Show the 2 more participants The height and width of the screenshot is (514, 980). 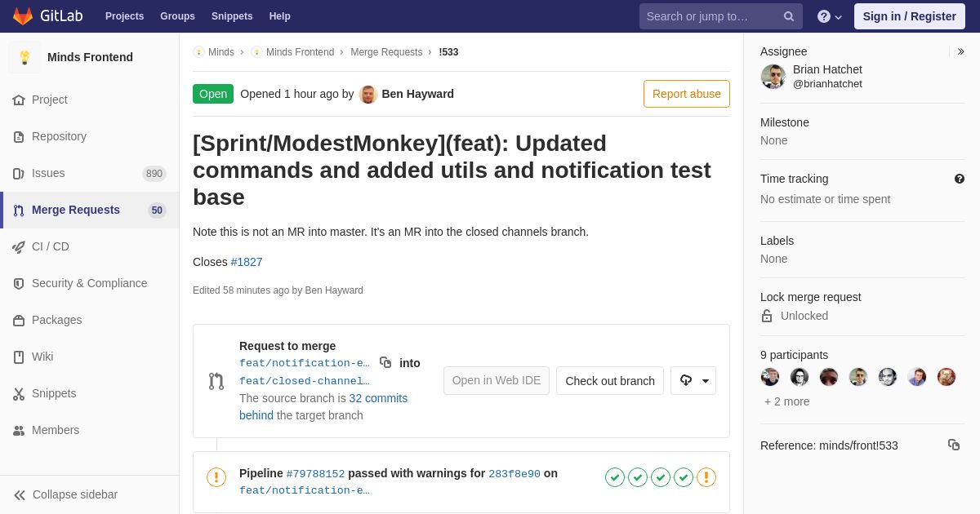point(787,401)
